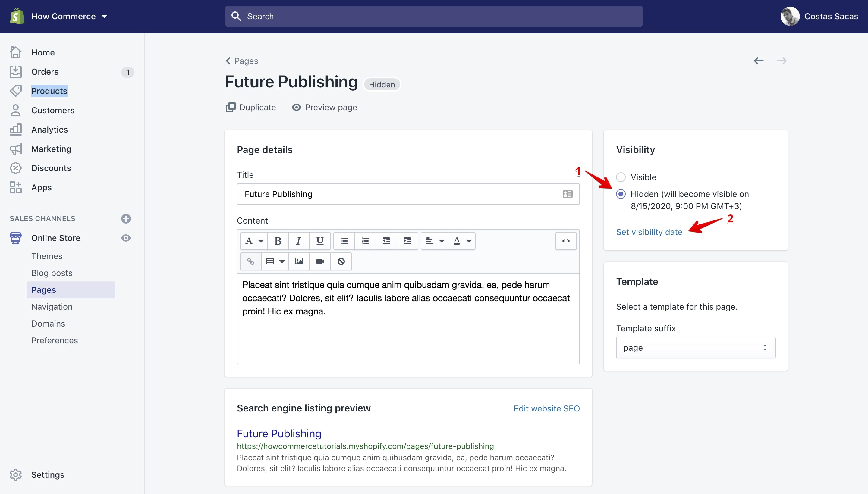Click the user avatar picture
The height and width of the screenshot is (494, 868).
[790, 16]
